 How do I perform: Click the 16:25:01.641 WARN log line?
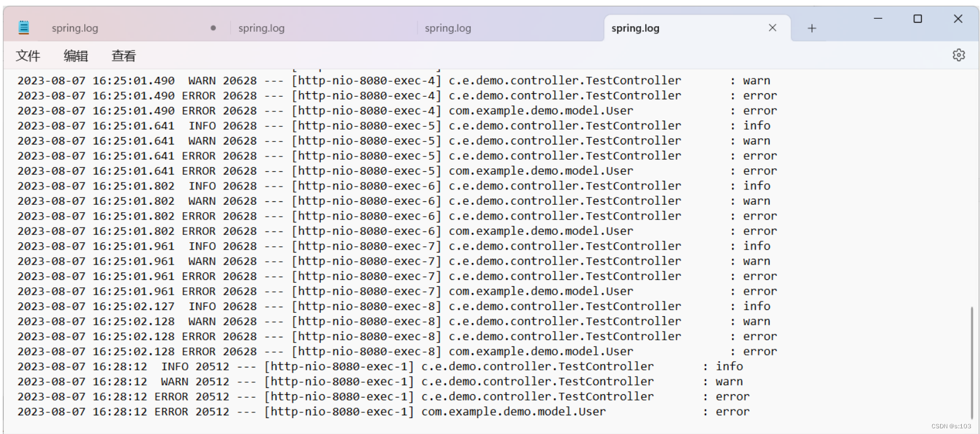393,141
